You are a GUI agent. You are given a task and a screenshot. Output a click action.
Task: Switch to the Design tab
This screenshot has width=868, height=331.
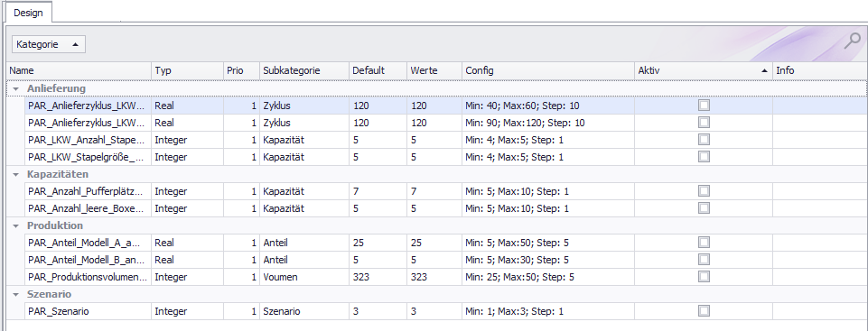(28, 13)
